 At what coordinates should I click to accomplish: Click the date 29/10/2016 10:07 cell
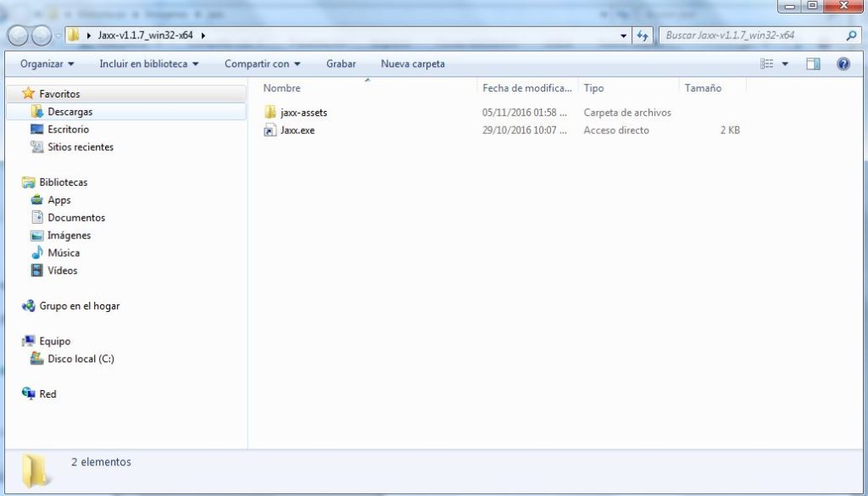525,130
